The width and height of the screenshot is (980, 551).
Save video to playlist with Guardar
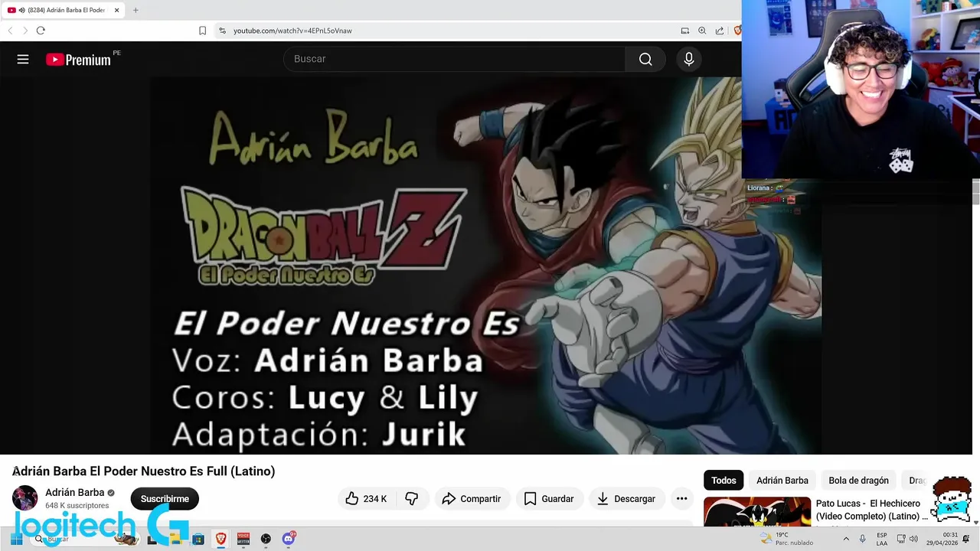tap(549, 499)
